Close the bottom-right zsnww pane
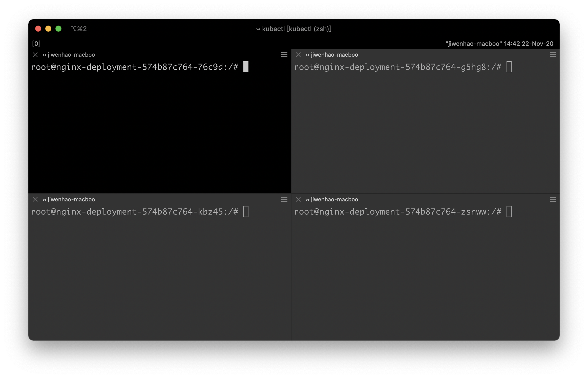The image size is (588, 378). 298,199
